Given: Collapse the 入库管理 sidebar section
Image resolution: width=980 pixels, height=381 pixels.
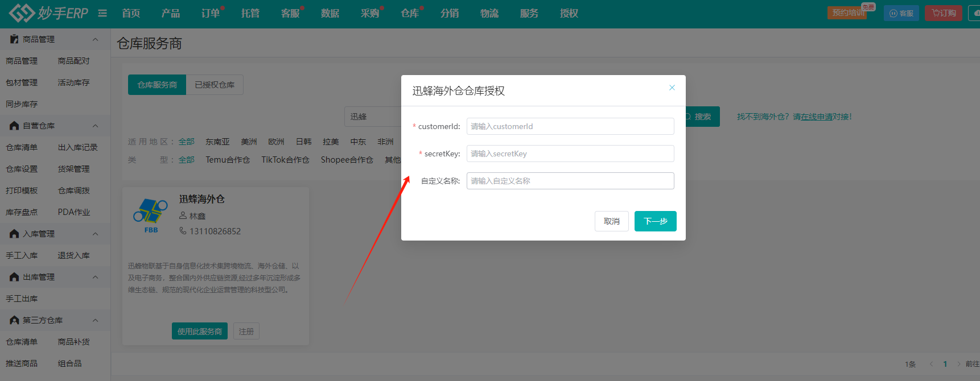Looking at the screenshot, I should 96,234.
